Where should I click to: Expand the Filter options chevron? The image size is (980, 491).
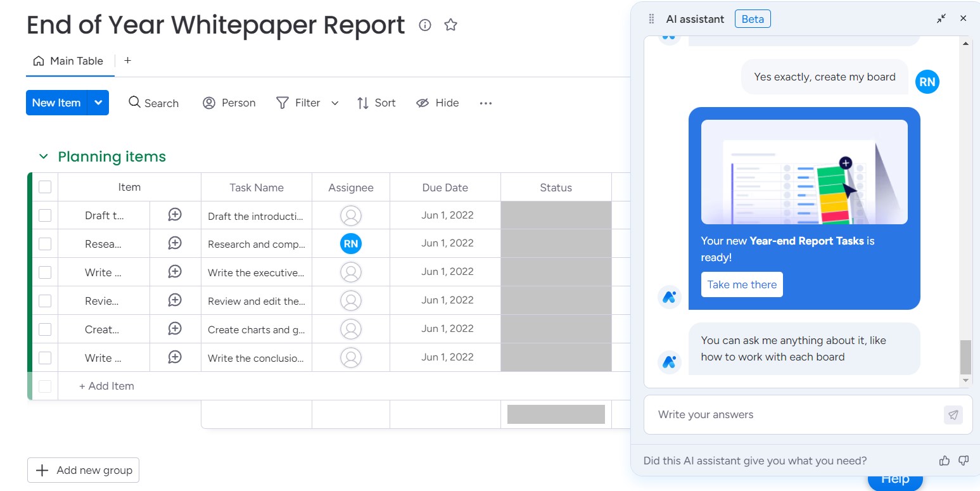click(x=335, y=103)
